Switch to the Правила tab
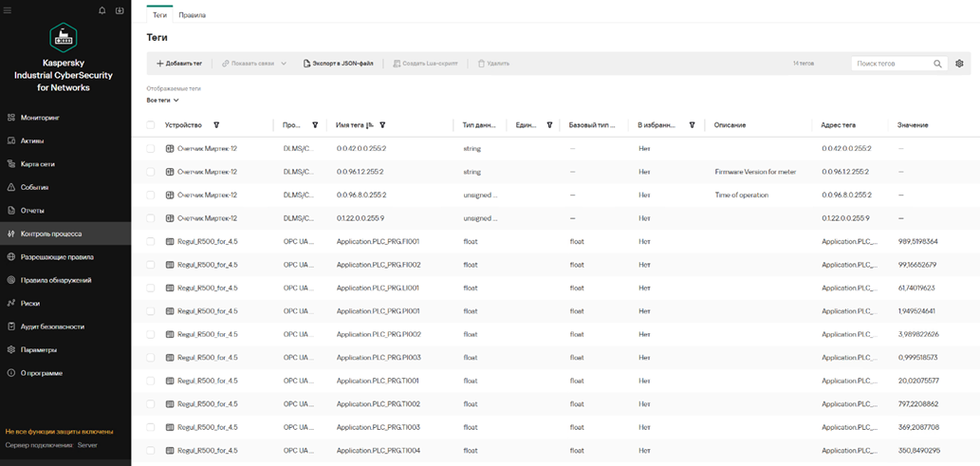This screenshot has width=980, height=466. (192, 15)
